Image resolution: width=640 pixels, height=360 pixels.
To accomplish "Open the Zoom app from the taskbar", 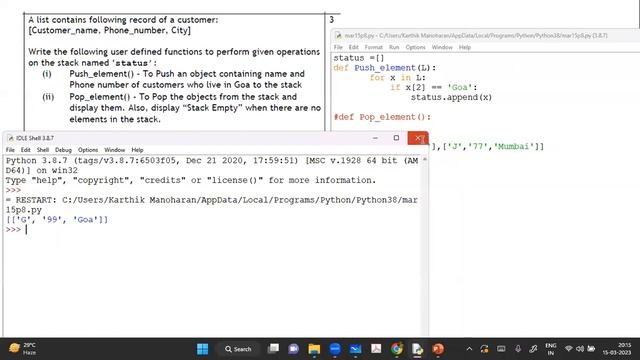I will 335,349.
